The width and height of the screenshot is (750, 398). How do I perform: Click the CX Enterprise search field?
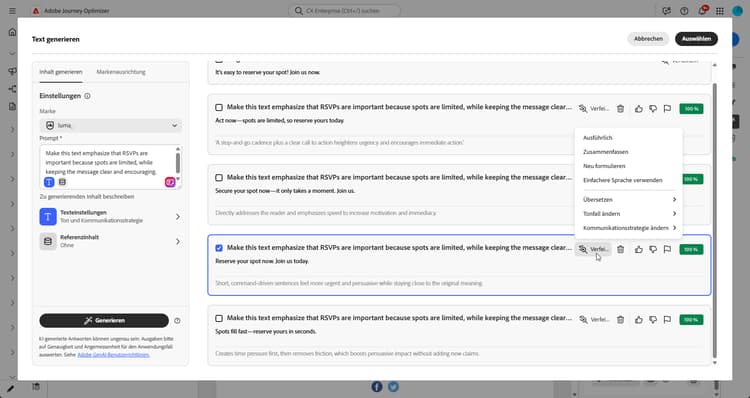tap(344, 11)
